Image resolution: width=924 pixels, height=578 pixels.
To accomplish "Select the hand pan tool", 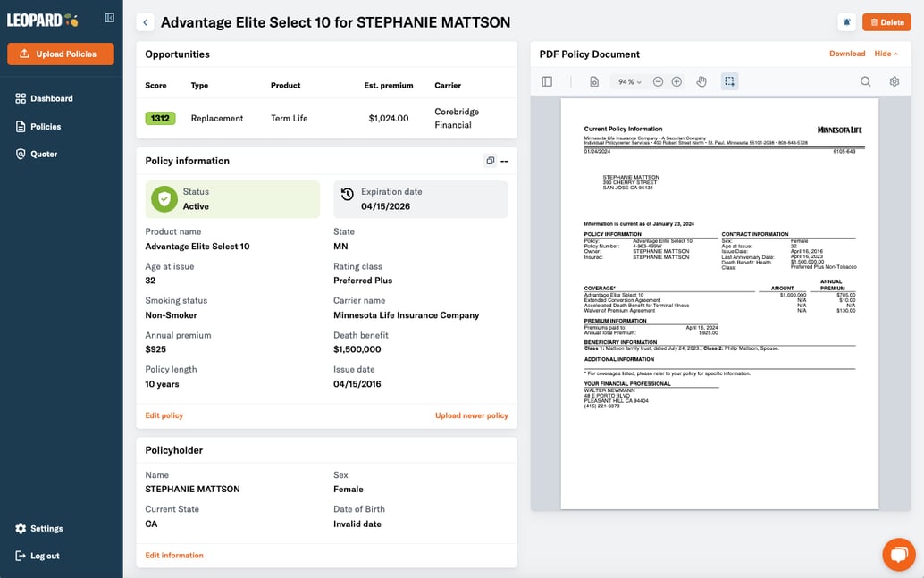I will click(701, 81).
